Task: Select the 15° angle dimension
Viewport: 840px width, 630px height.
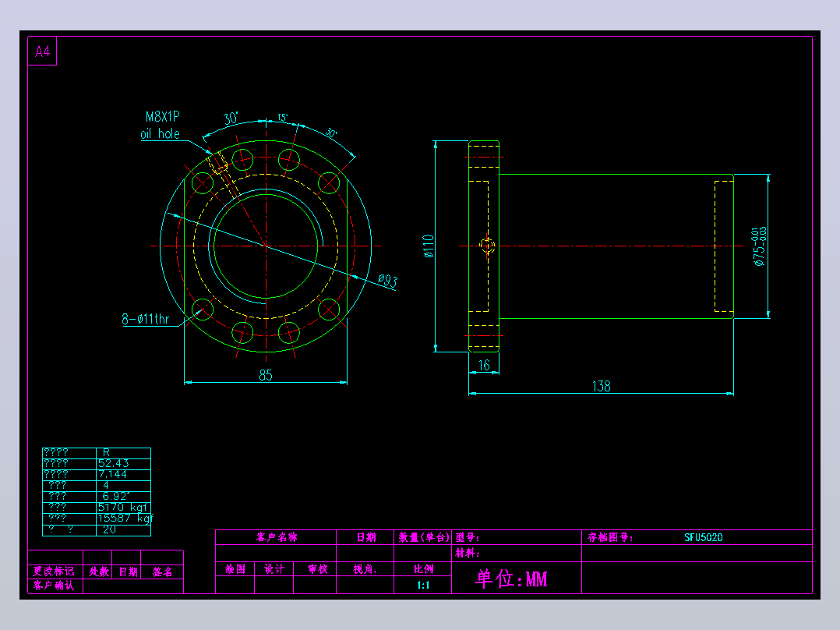Action: [x=282, y=118]
